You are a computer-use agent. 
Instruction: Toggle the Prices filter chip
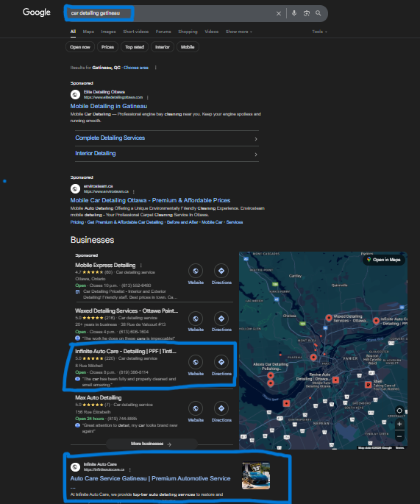(x=107, y=47)
